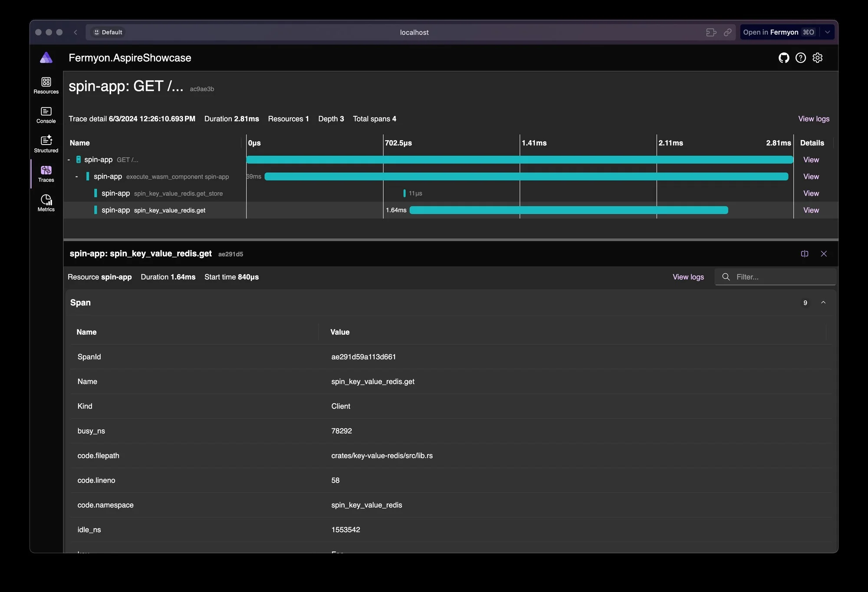Screen dimensions: 868x592
Task: Open the Metrics sidebar page
Action: point(46,203)
